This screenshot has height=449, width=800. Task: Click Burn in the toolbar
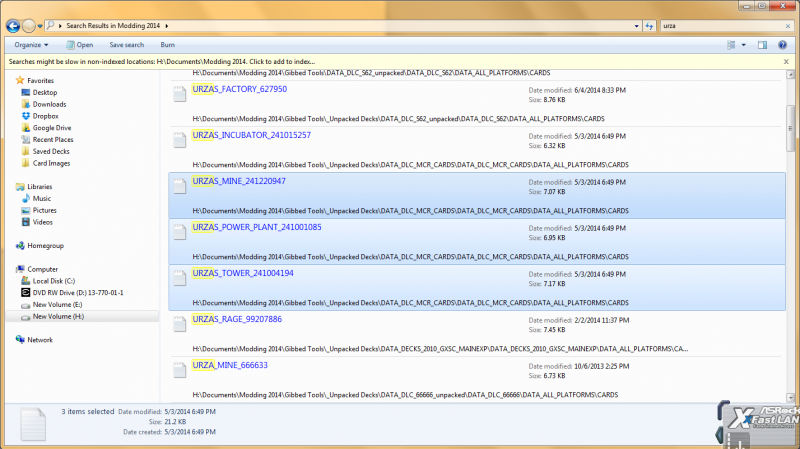tap(167, 45)
